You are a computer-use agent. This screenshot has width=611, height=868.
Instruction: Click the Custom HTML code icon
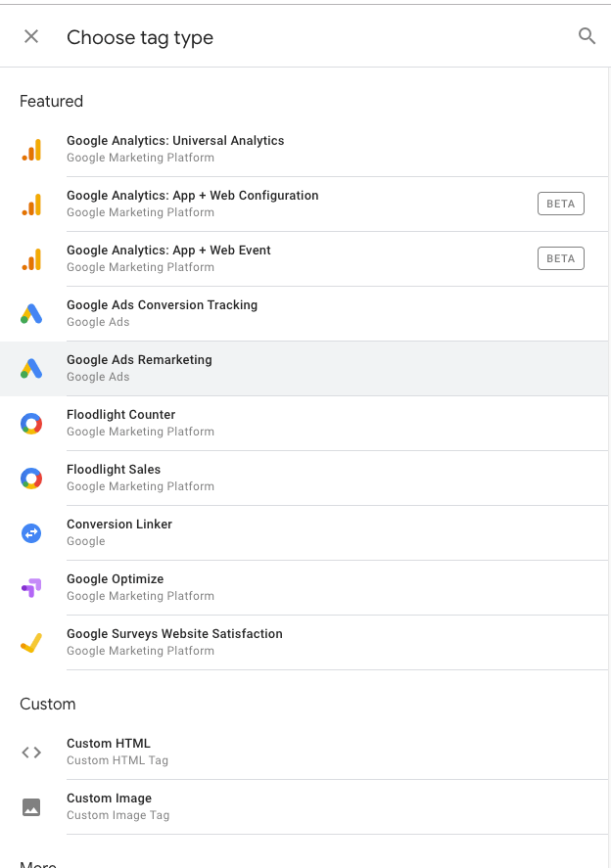[31, 752]
